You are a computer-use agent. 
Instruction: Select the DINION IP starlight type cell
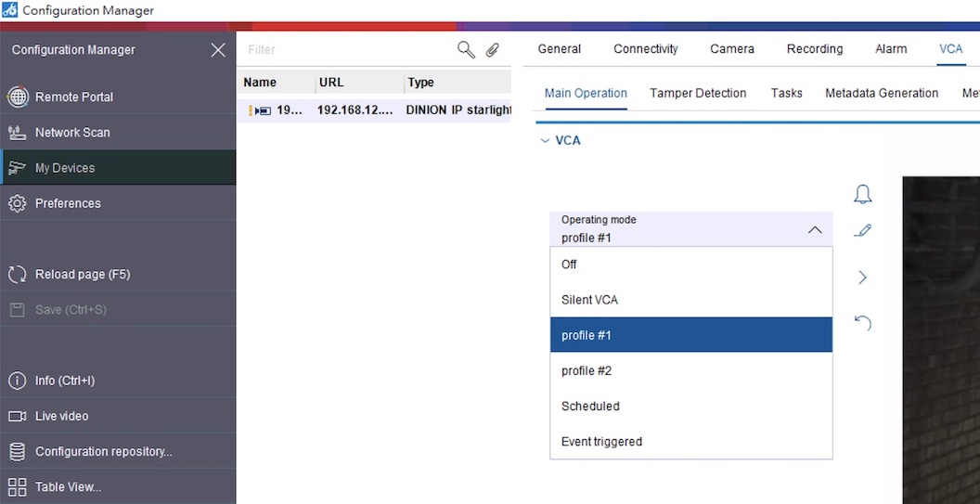tap(458, 110)
